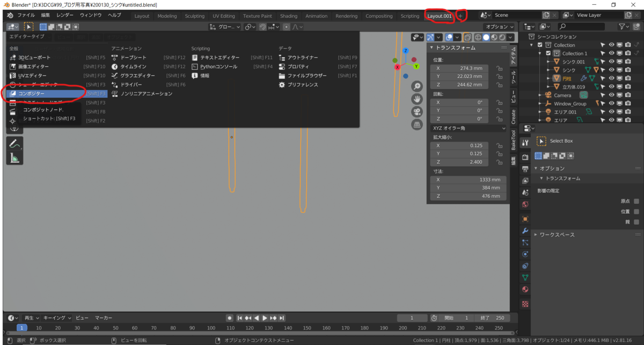
Task: Open the レンダー menu
Action: tap(65, 16)
